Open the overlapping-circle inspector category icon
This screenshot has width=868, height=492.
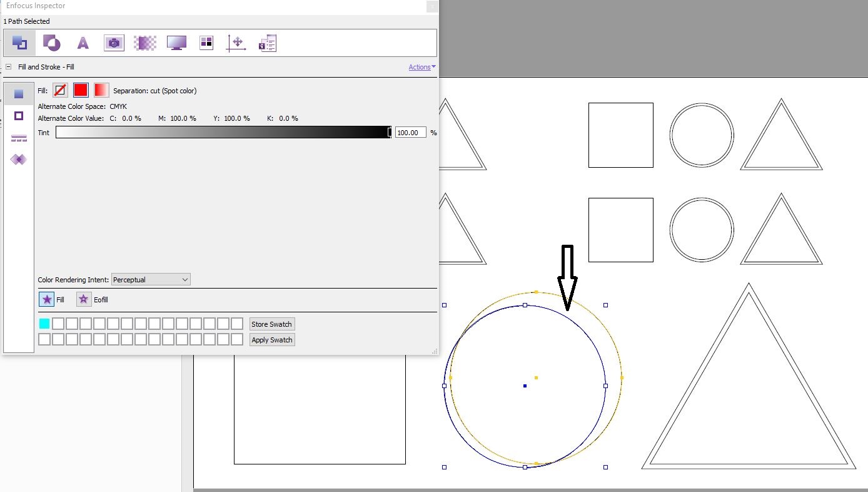pos(51,43)
